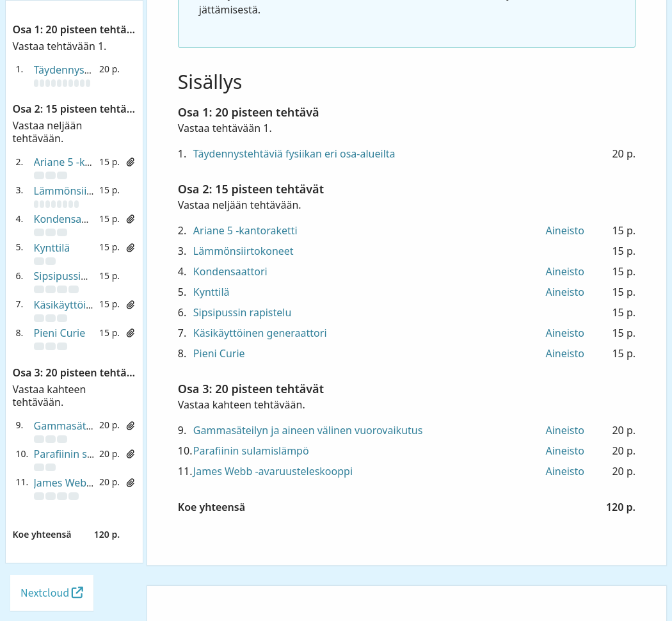Image resolution: width=672 pixels, height=621 pixels.
Task: Jump to Täydennys... task 1 in sidebar
Action: 63,70
